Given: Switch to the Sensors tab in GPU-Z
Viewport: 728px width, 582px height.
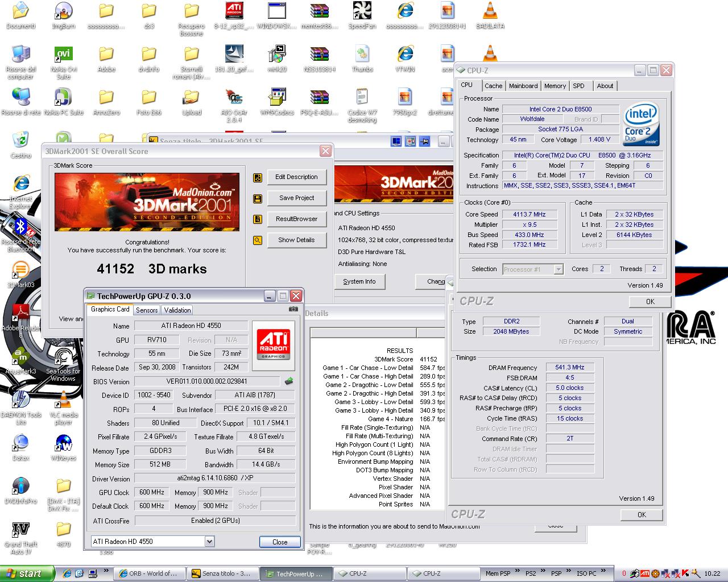Looking at the screenshot, I should tap(147, 310).
